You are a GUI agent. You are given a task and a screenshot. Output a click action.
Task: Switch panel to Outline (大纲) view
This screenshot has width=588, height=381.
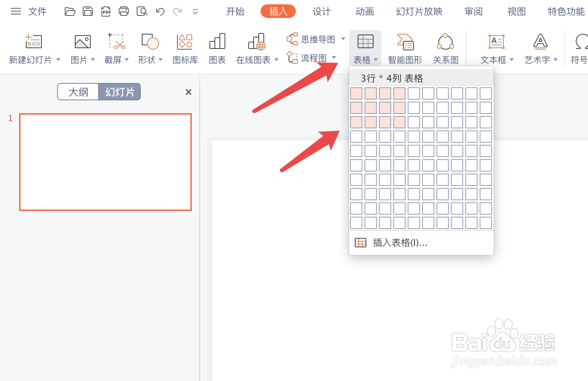tap(78, 92)
